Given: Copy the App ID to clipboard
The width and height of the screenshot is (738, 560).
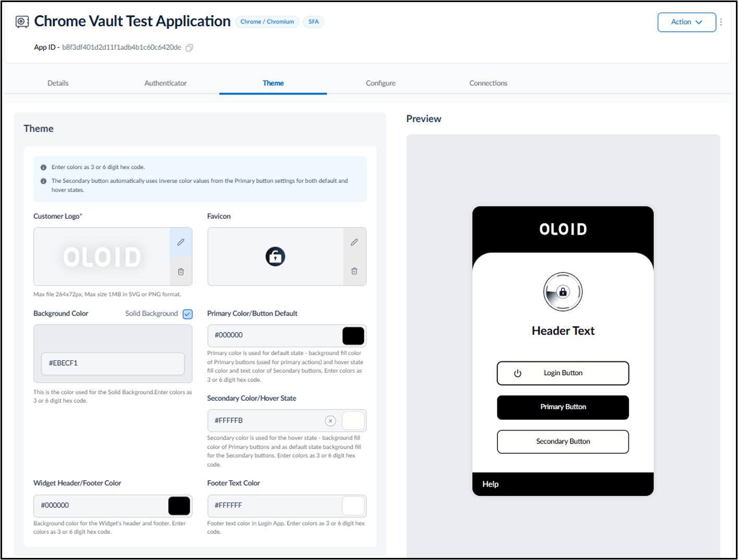Looking at the screenshot, I should (x=189, y=47).
